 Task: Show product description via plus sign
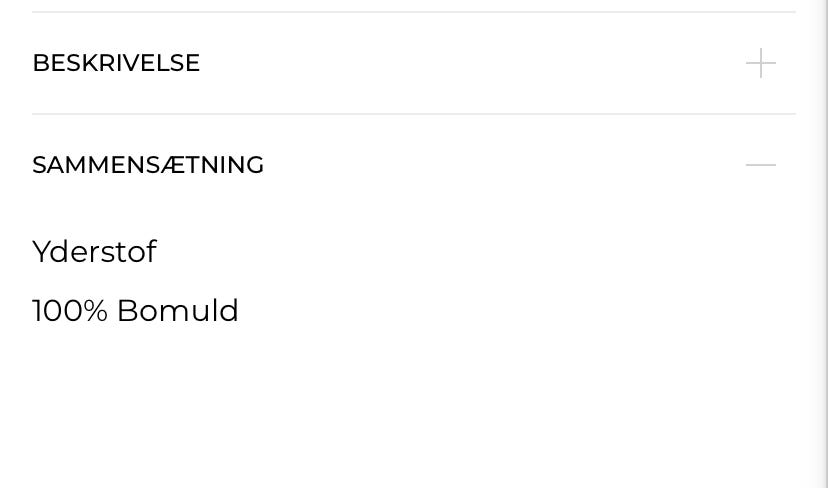coord(760,63)
